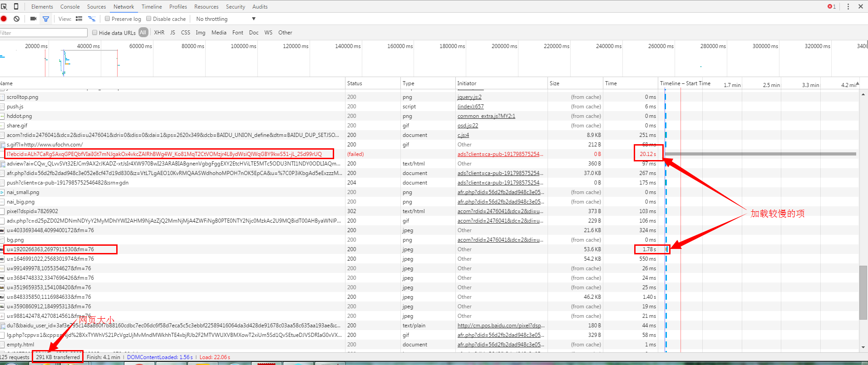868x365 pixels.
Task: Open the Elements tab
Action: tap(42, 6)
